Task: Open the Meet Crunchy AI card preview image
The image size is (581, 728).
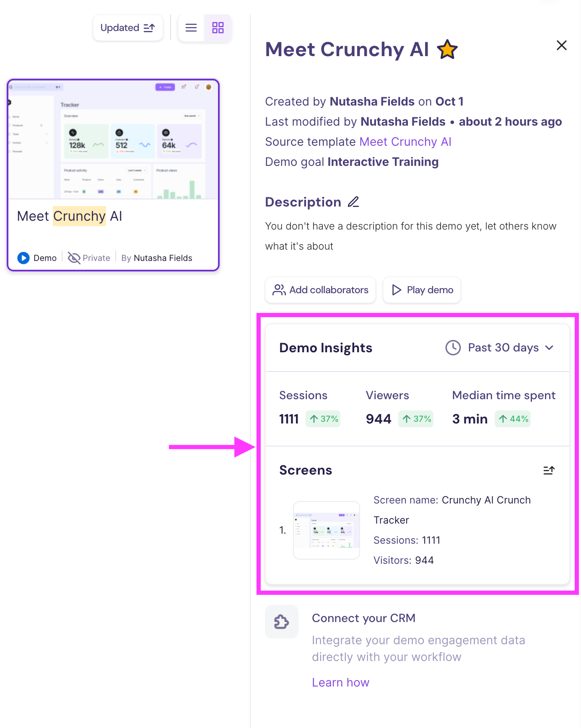Action: coord(113,139)
